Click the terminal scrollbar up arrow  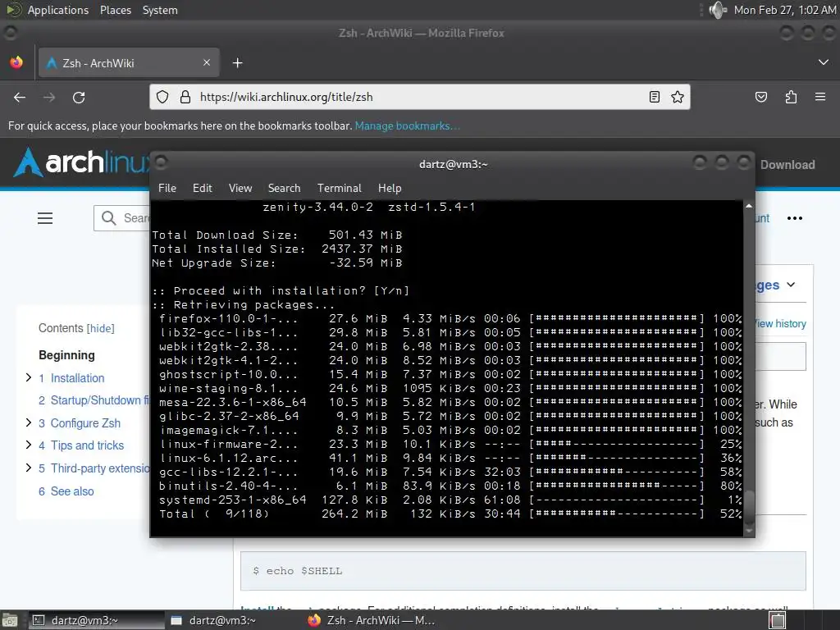[749, 206]
